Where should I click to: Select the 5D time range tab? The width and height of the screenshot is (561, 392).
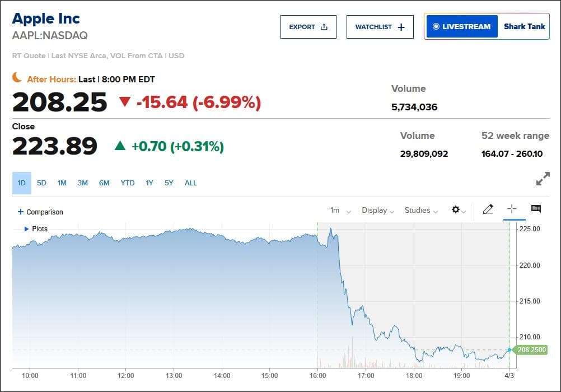tap(41, 183)
